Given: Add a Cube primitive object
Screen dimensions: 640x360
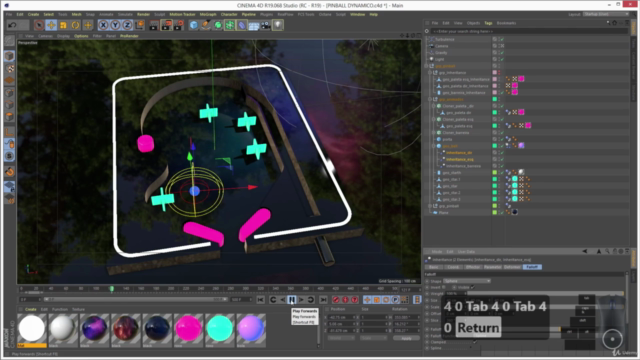Looking at the screenshot, I should tap(194, 25).
